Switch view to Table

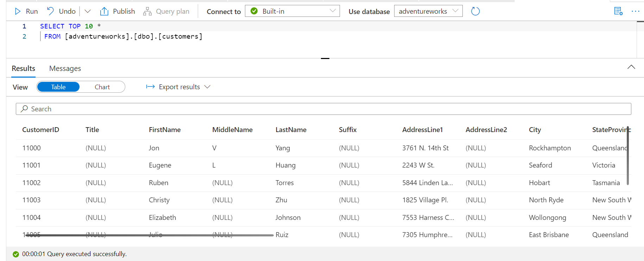pos(58,87)
